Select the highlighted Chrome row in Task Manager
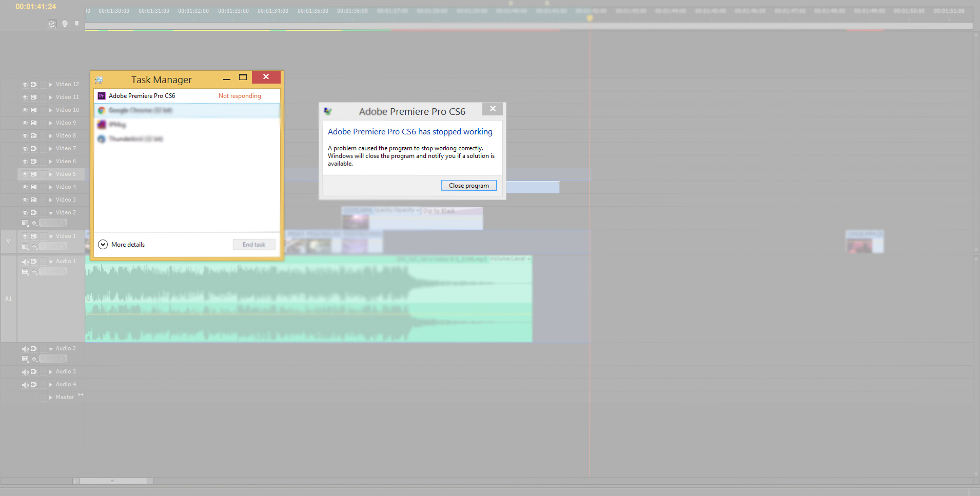The width and height of the screenshot is (980, 496). click(187, 110)
